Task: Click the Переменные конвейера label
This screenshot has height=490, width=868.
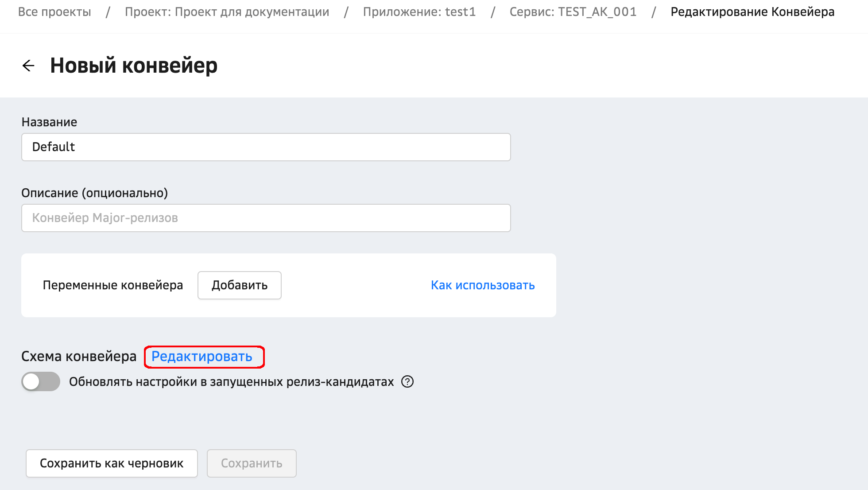Action: point(113,285)
